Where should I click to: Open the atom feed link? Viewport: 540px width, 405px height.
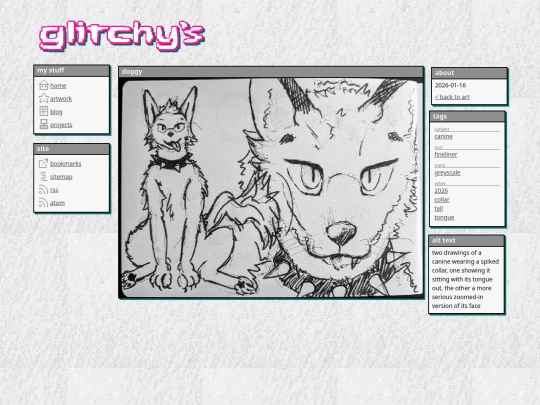[57, 203]
